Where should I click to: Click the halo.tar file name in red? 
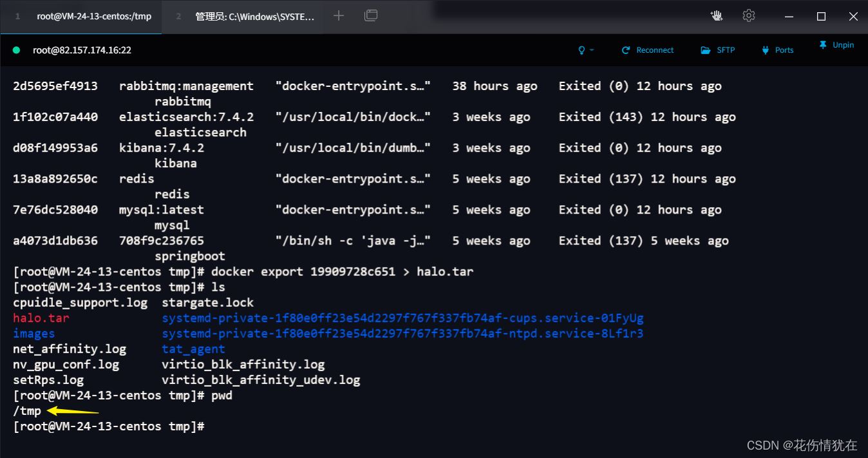click(x=41, y=318)
